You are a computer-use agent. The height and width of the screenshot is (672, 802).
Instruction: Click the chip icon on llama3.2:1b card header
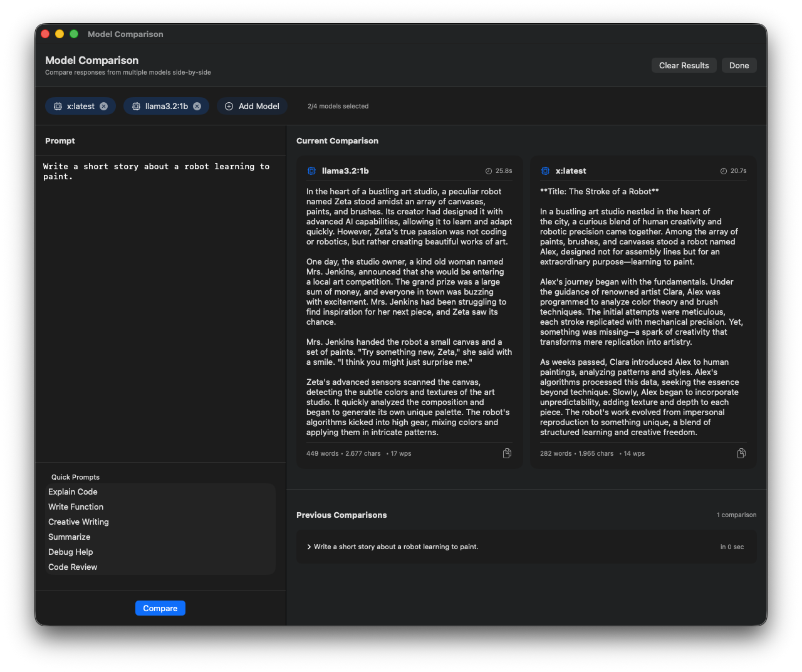point(311,171)
